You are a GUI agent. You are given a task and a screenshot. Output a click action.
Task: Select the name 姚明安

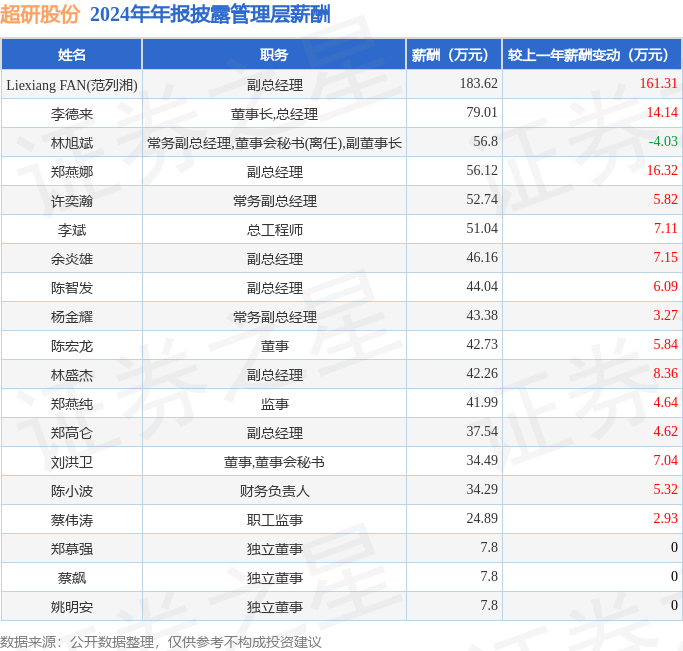[72, 607]
